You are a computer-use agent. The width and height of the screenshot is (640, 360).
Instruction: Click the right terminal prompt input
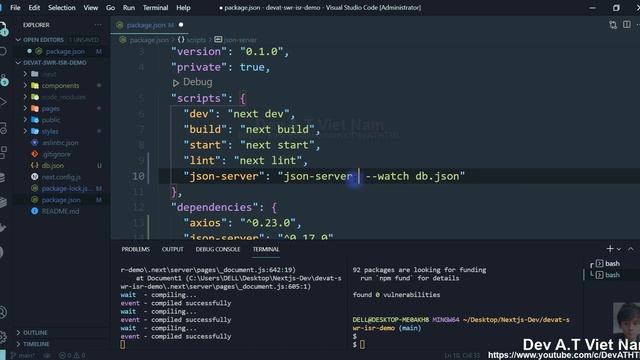(362, 344)
